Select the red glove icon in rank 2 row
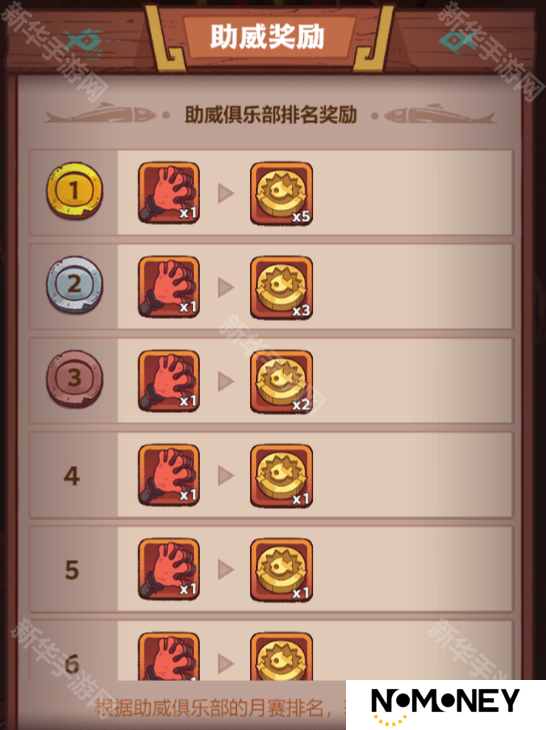 [x=169, y=287]
